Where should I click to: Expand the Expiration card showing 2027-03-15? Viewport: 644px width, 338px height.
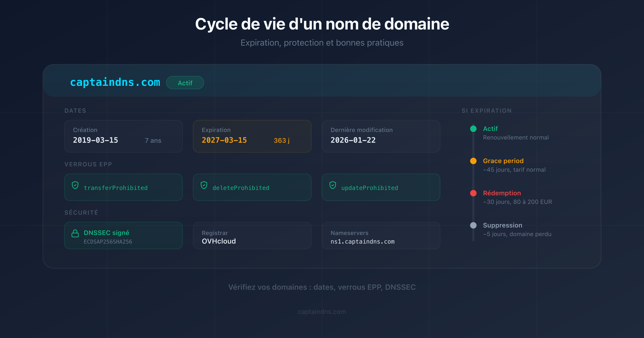pyautogui.click(x=252, y=136)
